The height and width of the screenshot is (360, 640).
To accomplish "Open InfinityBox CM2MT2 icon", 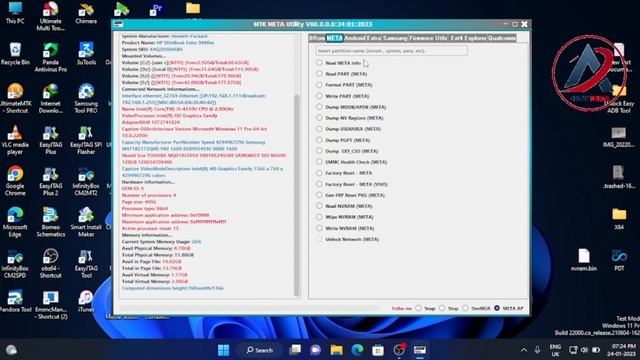I will click(x=86, y=181).
